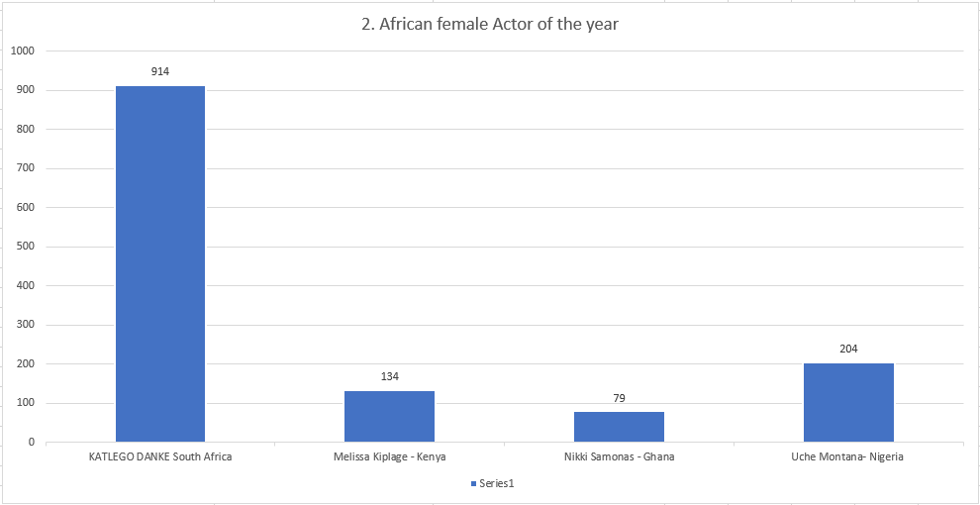The height and width of the screenshot is (505, 980).
Task: Select the 134 data label
Action: click(x=389, y=376)
